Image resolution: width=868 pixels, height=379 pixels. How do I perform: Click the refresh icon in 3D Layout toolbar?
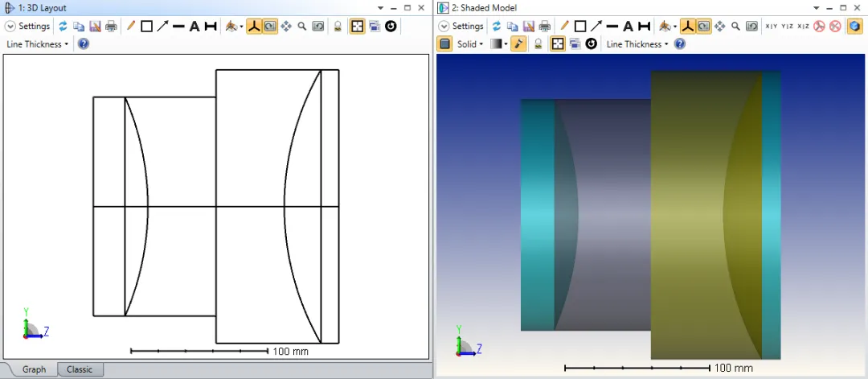(63, 26)
